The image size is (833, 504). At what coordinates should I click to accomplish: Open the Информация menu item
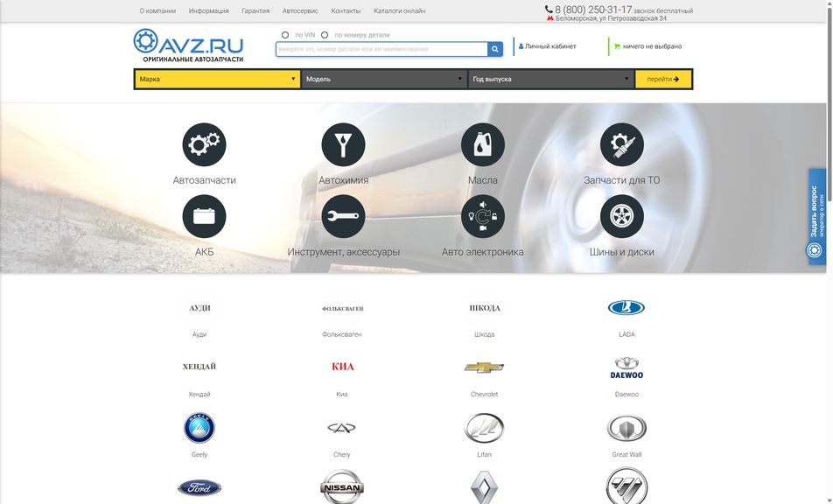(x=209, y=10)
